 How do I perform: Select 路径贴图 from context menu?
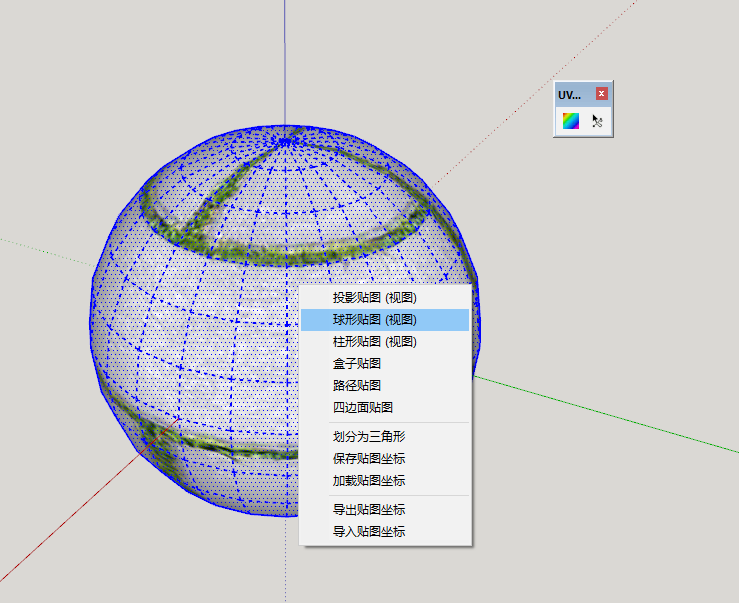coord(385,385)
